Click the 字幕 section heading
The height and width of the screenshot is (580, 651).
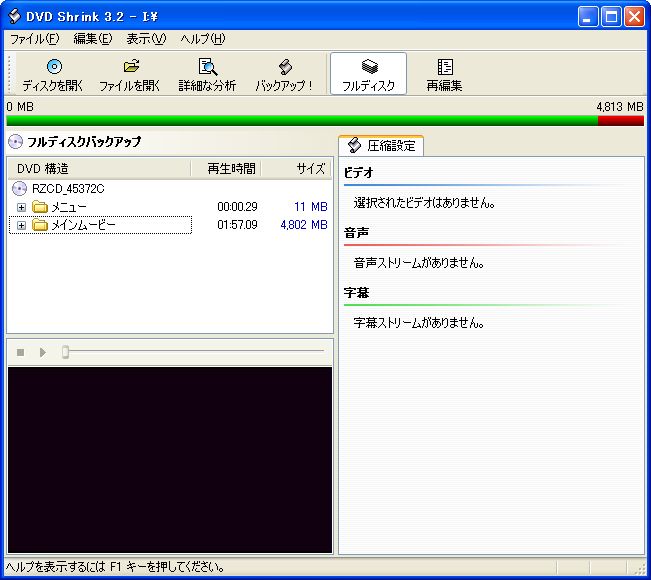click(356, 293)
